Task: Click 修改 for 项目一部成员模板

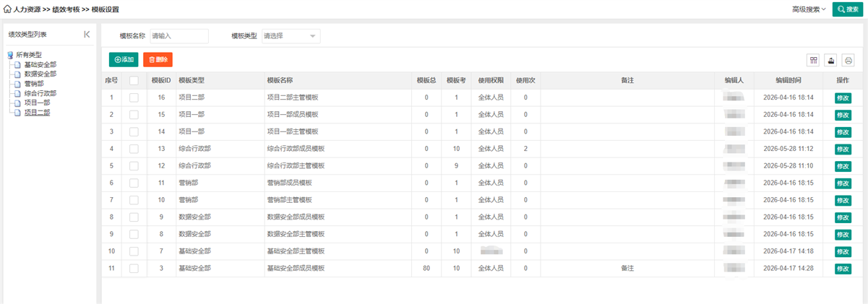Action: 843,115
